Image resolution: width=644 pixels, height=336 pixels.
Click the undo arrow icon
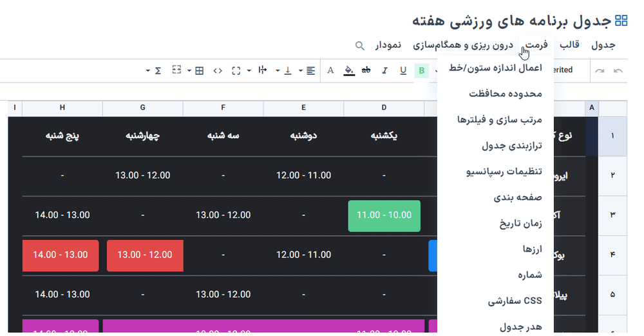pos(618,71)
